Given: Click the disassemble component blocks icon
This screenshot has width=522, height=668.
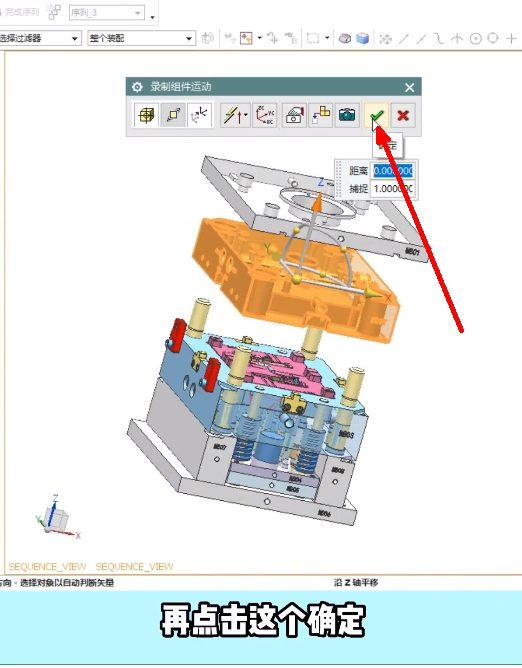Looking at the screenshot, I should (x=320, y=115).
